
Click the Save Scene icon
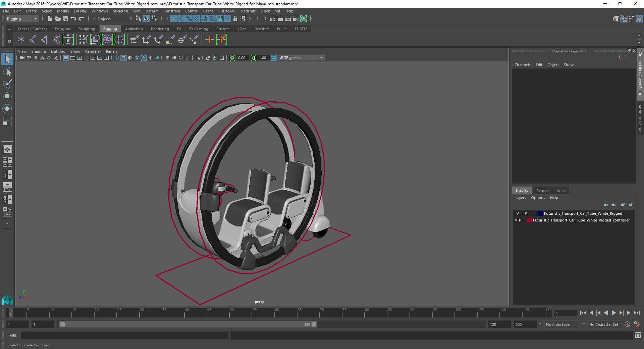point(66,19)
